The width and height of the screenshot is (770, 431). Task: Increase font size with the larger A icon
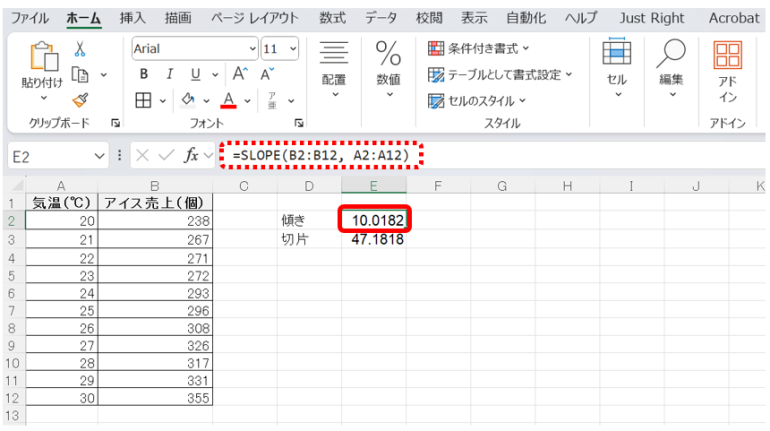coord(240,74)
